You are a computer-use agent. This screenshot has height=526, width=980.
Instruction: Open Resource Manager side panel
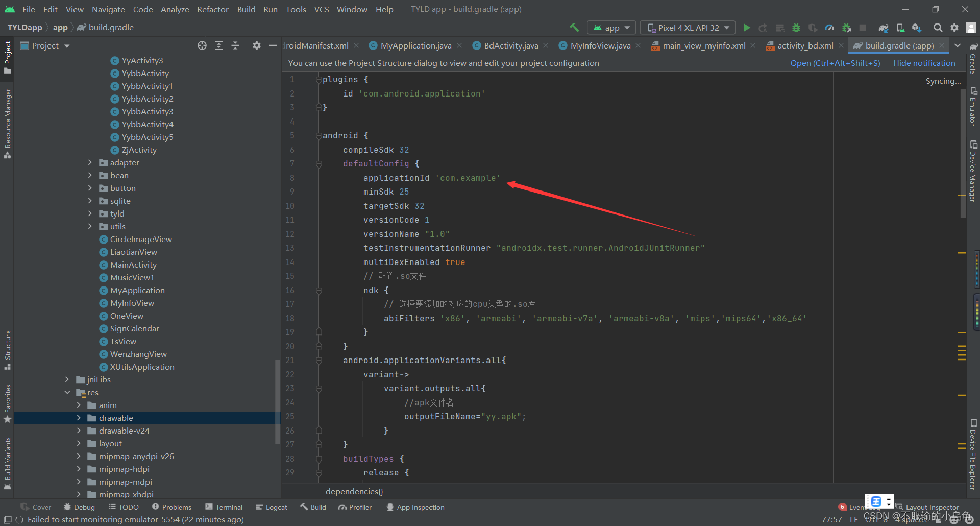tap(7, 124)
